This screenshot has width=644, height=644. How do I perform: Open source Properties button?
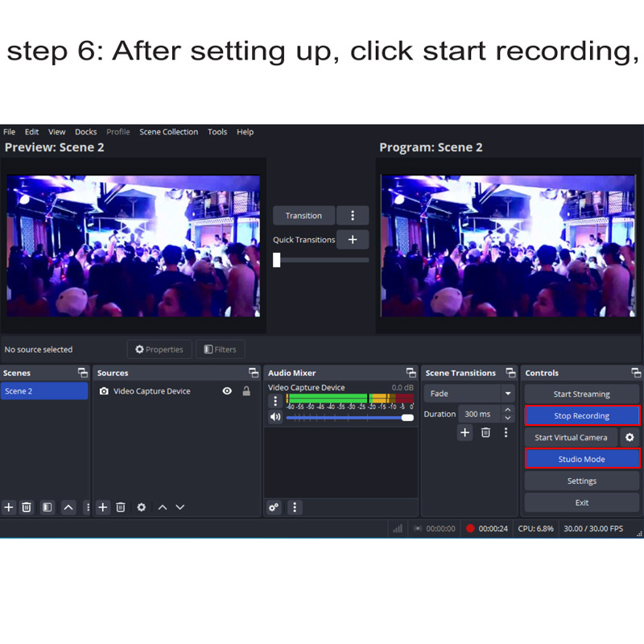pyautogui.click(x=159, y=349)
